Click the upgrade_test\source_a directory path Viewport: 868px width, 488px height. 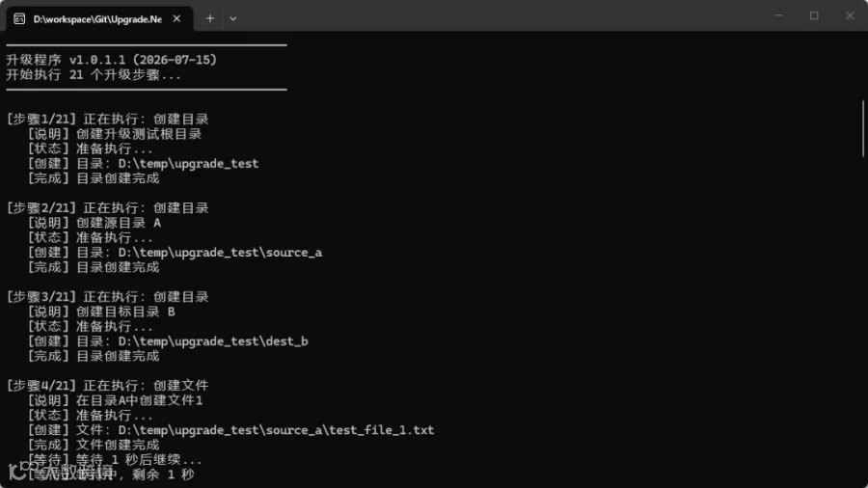pyautogui.click(x=220, y=253)
